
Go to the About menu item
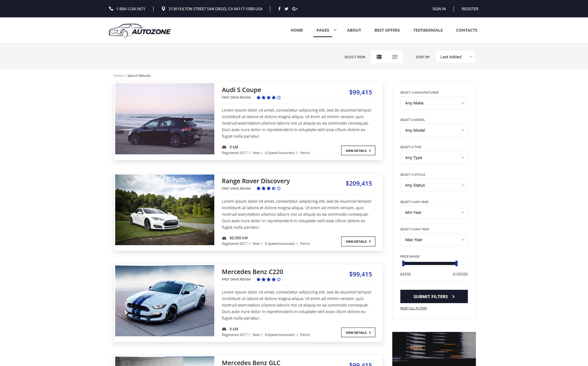354,30
